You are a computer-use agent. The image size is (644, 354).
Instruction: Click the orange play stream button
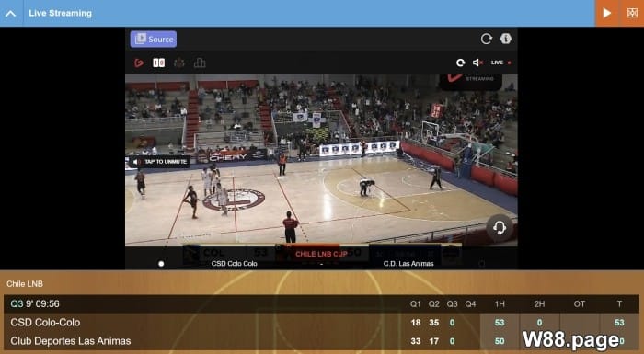(x=606, y=13)
